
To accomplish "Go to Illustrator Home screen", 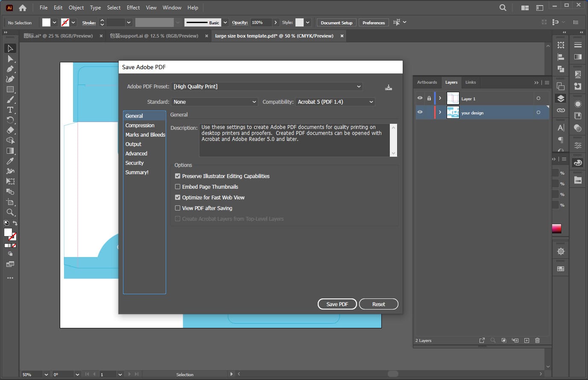I will point(23,8).
